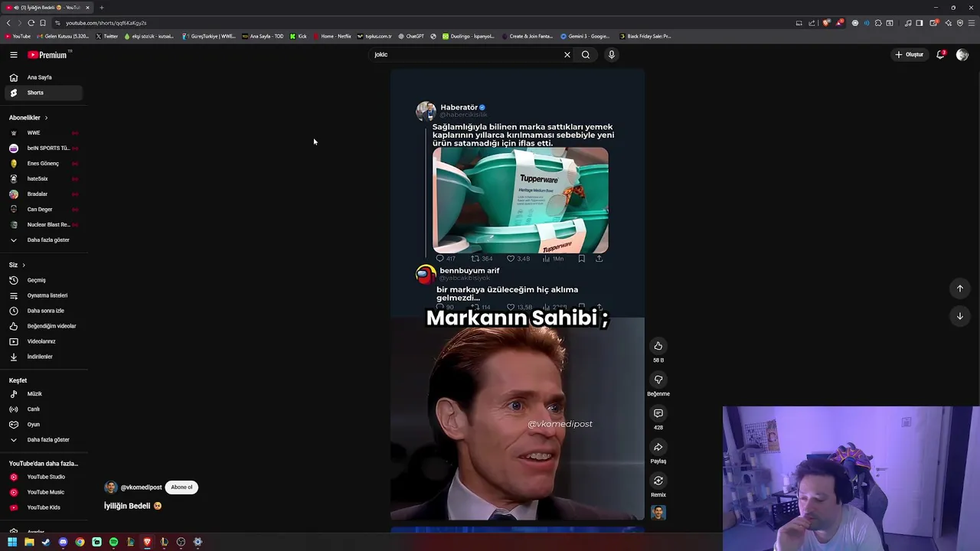Clear the search box with X
980x551 pixels.
[567, 54]
